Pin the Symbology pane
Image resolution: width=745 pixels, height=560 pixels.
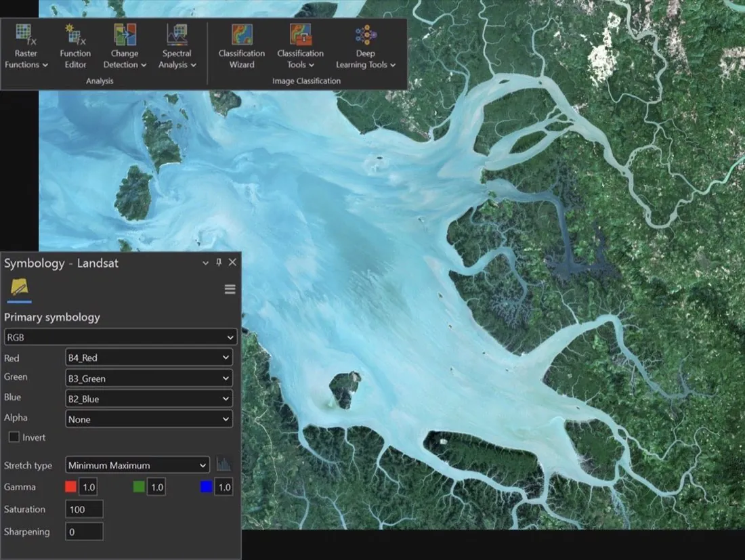pos(219,262)
